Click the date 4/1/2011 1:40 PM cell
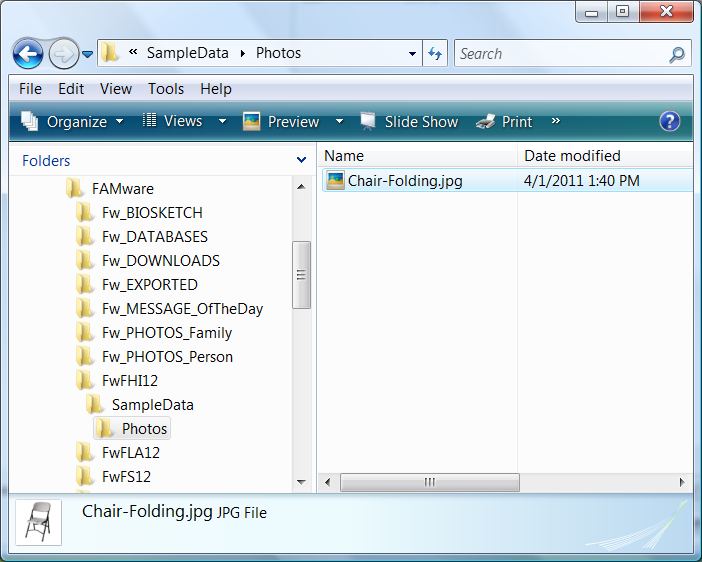Viewport: 702px width, 562px height. coord(581,181)
